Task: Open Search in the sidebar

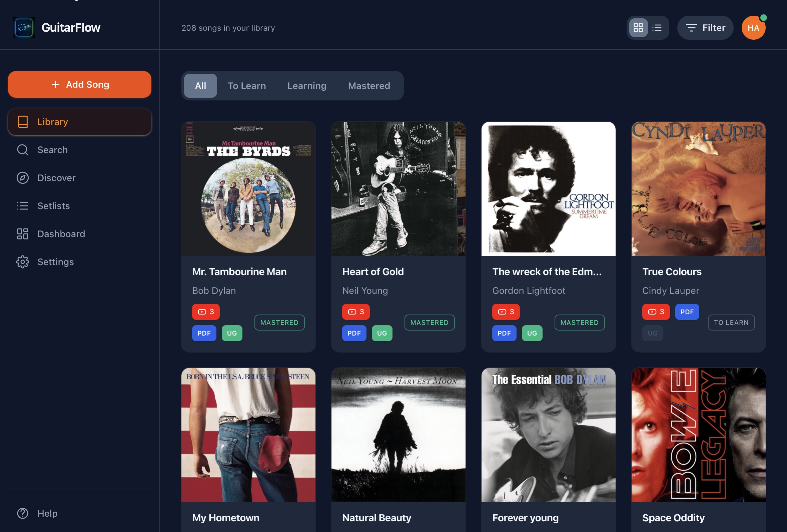Action: [x=80, y=150]
